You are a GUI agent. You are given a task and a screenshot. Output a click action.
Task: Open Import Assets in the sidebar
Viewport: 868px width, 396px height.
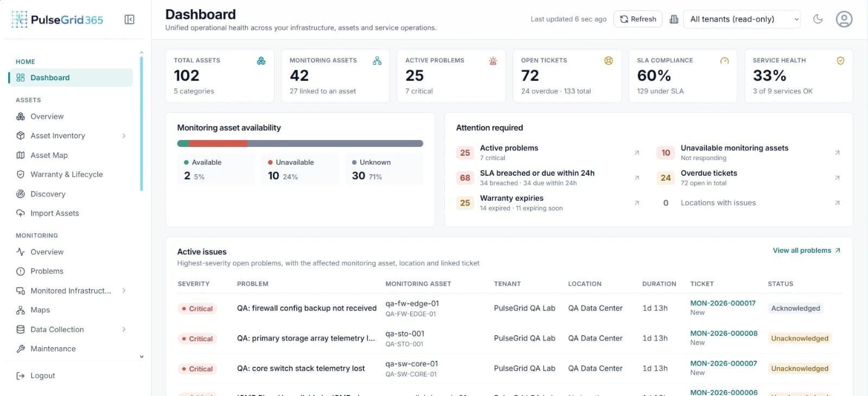71,213
